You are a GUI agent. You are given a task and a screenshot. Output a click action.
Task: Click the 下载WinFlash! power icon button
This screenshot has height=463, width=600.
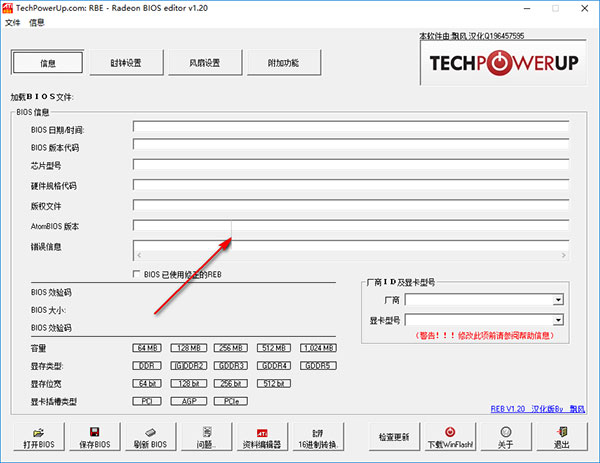coord(450,437)
